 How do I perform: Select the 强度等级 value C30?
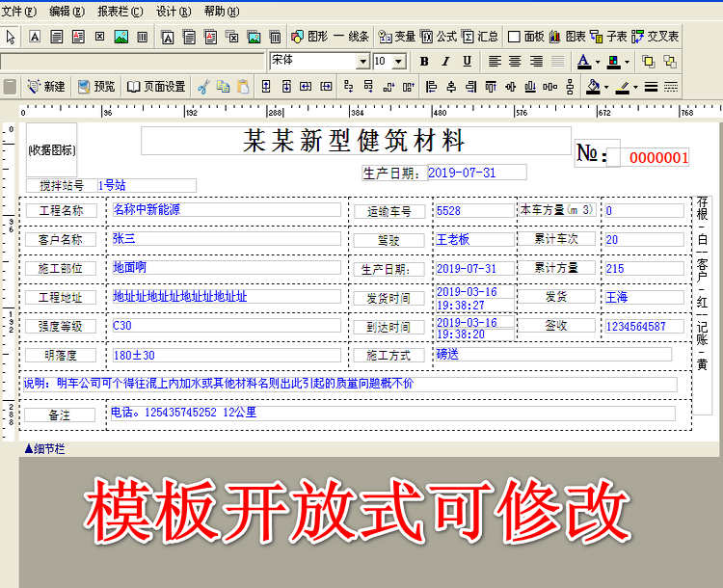pyautogui.click(x=227, y=326)
